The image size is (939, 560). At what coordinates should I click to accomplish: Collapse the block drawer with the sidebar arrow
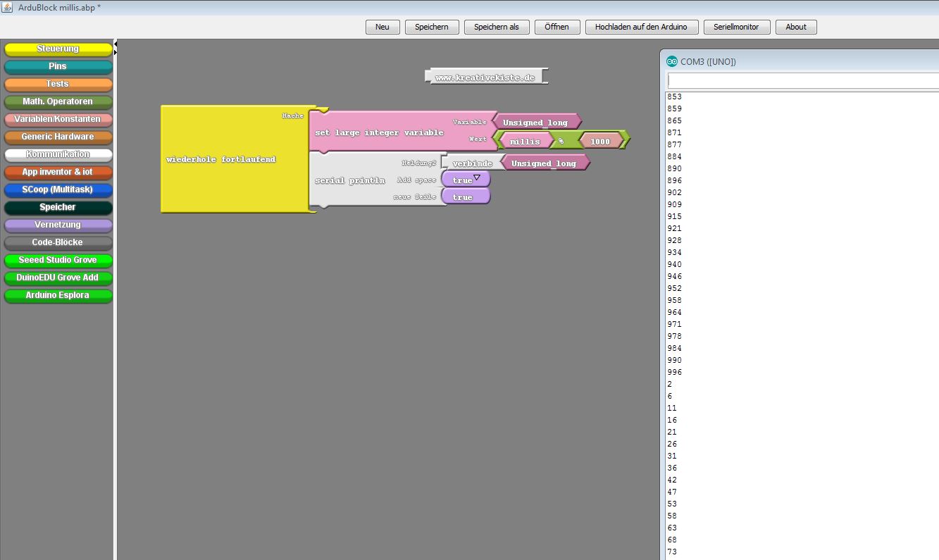(x=116, y=44)
